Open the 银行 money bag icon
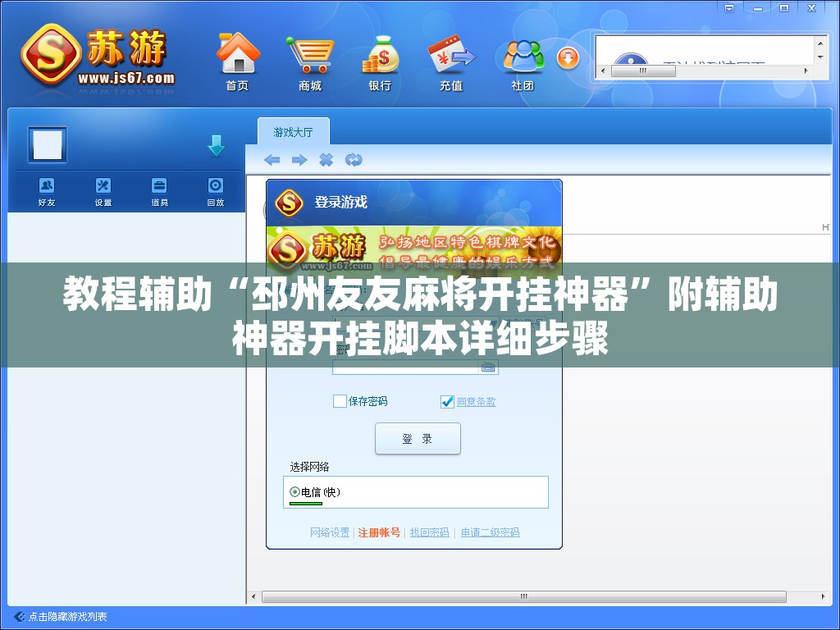 381,62
